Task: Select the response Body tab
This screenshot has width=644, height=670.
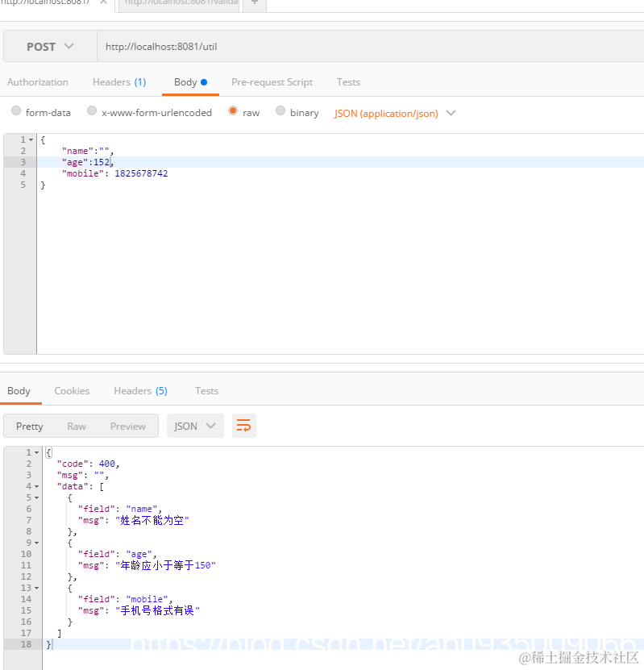Action: pyautogui.click(x=19, y=391)
